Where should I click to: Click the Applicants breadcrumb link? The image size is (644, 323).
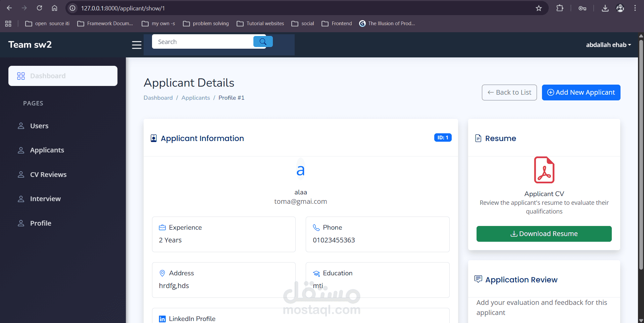196,98
